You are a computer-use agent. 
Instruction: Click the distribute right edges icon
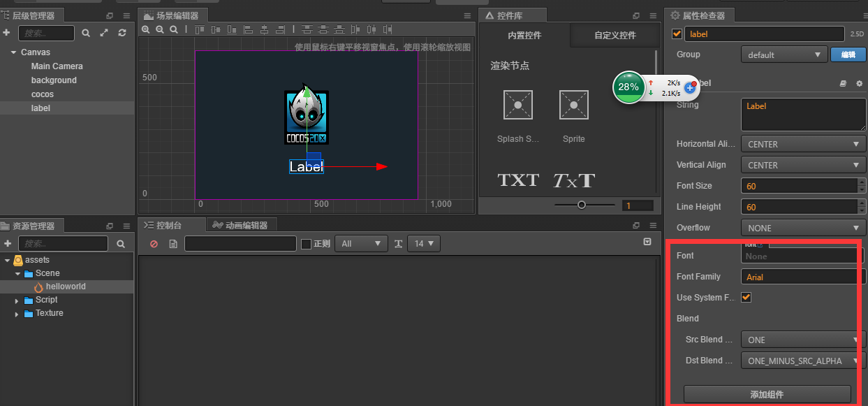coord(388,29)
